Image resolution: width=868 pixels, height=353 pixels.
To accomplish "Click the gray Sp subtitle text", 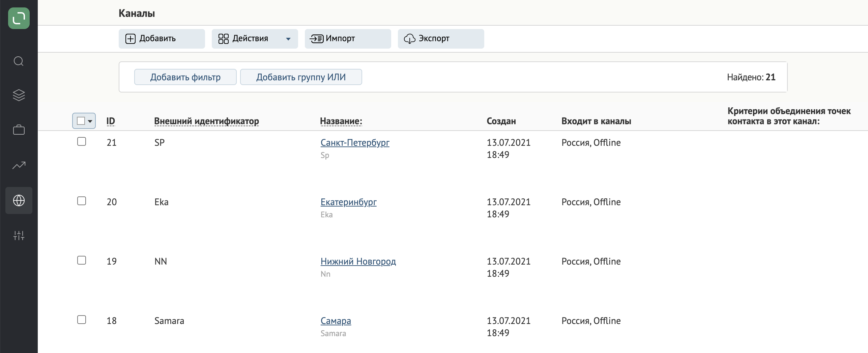I will point(325,155).
